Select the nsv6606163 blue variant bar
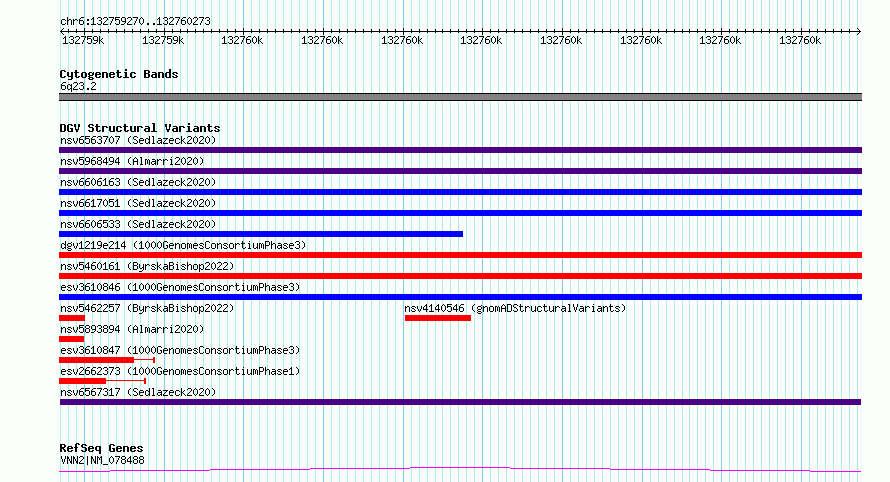Image resolution: width=890 pixels, height=482 pixels. coord(460,192)
